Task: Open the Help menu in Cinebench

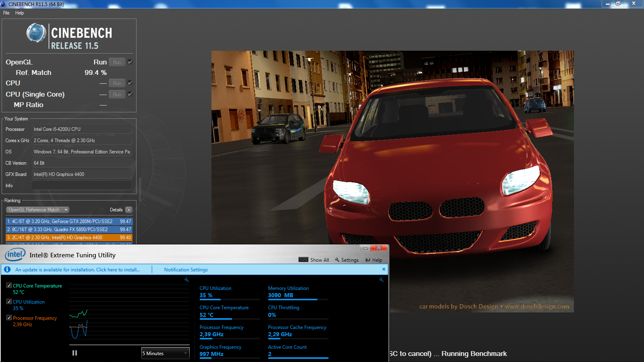Action: tap(19, 13)
